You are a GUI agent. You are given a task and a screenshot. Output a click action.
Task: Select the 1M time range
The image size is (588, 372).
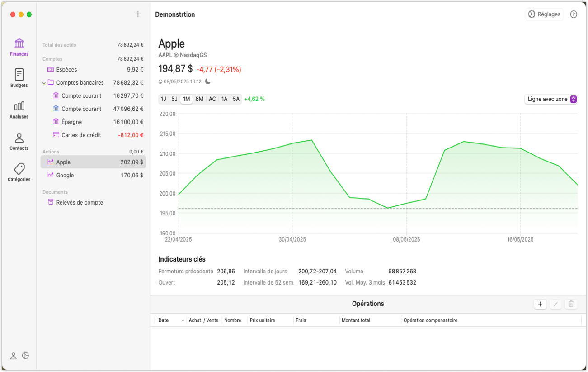(x=186, y=99)
